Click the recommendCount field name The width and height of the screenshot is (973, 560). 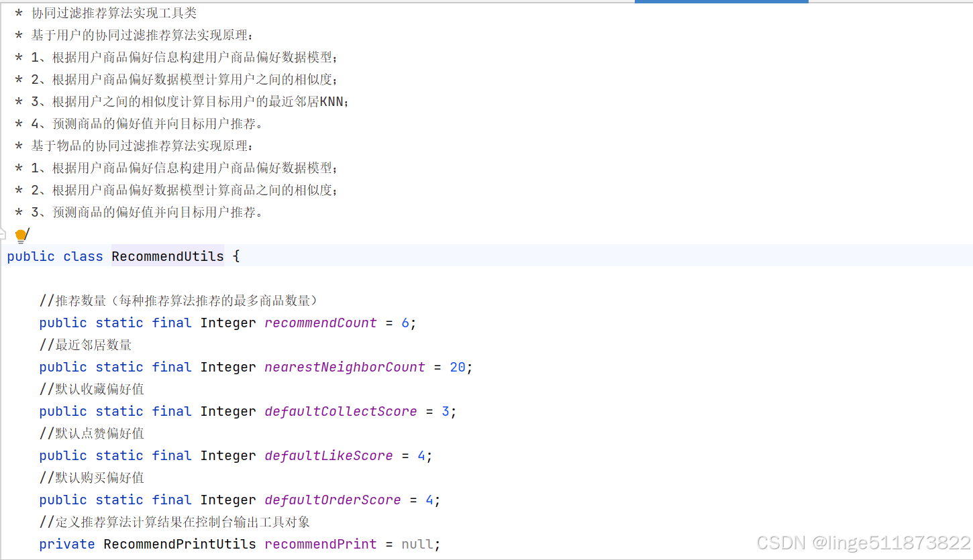tap(321, 323)
